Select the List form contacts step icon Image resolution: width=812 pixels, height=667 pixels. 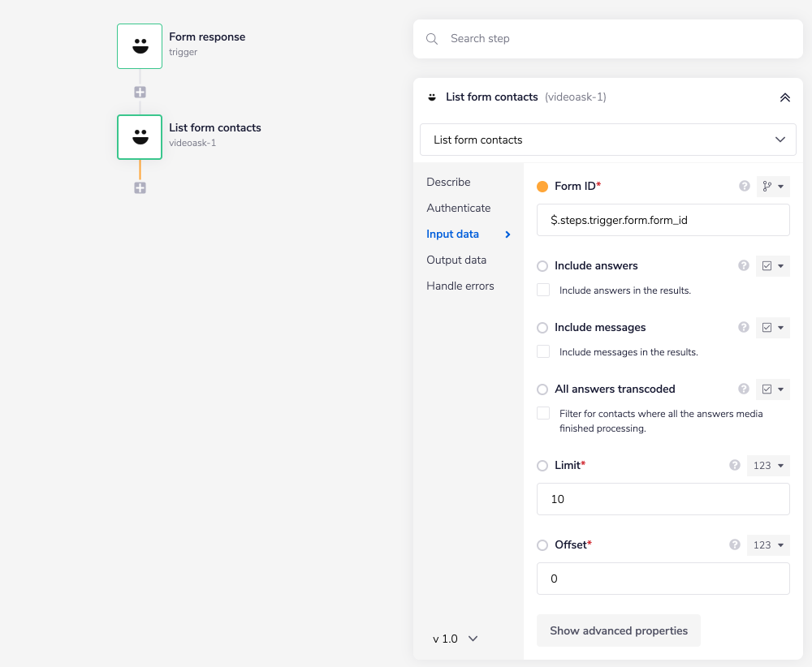pos(140,136)
